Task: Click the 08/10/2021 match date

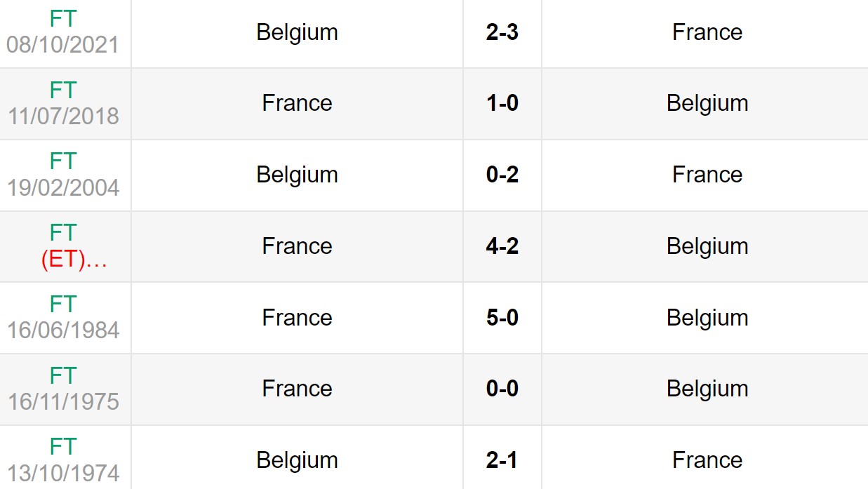Action: click(x=63, y=45)
